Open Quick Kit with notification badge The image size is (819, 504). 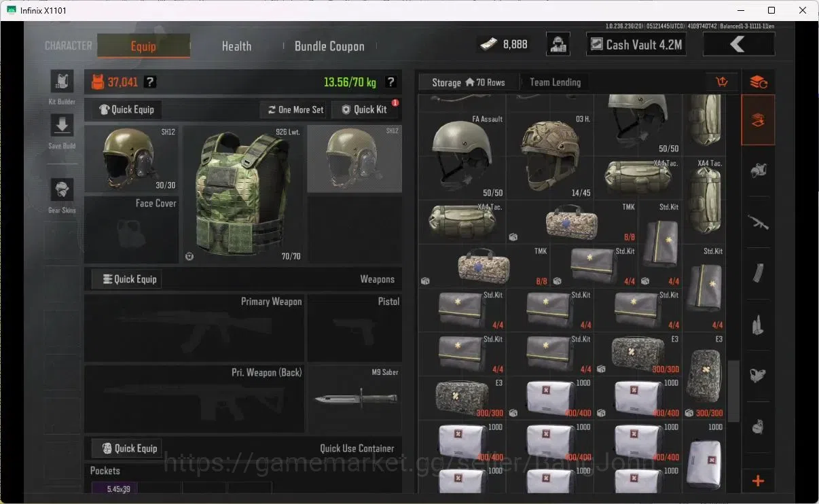(x=364, y=109)
